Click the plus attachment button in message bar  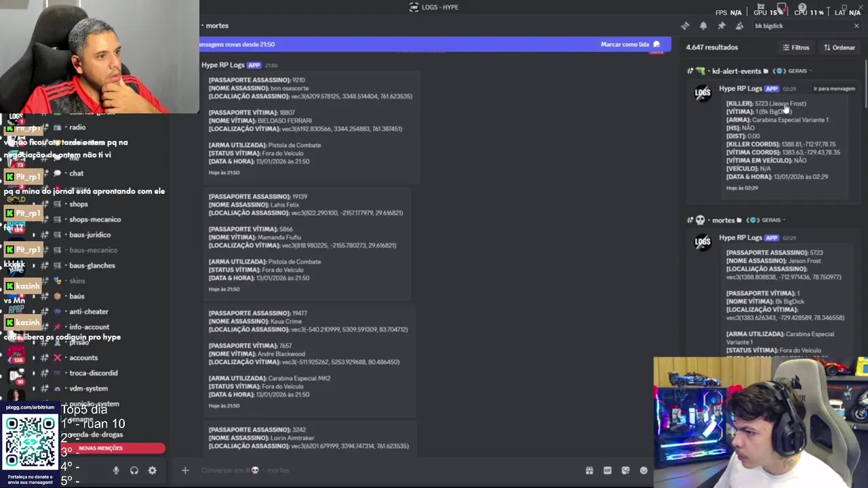point(185,470)
